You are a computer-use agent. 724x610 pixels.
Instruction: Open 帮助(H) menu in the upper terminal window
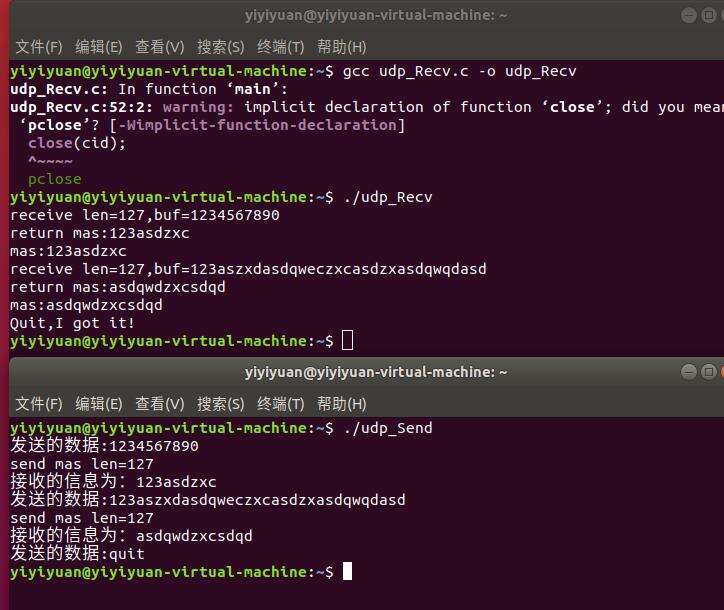tap(342, 47)
